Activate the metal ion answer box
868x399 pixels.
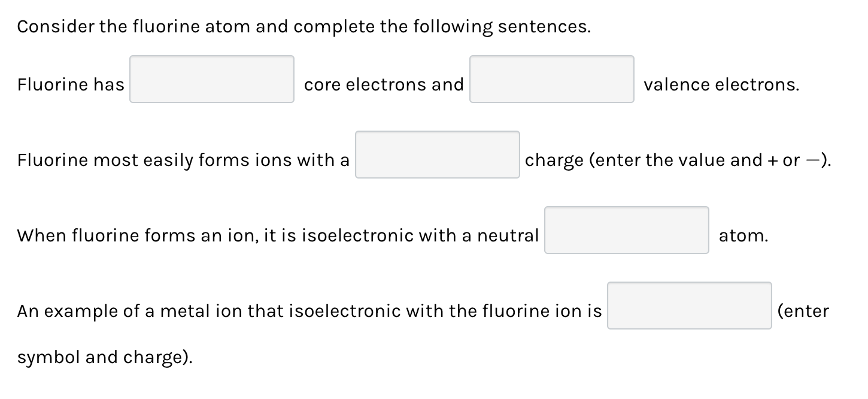tap(689, 306)
